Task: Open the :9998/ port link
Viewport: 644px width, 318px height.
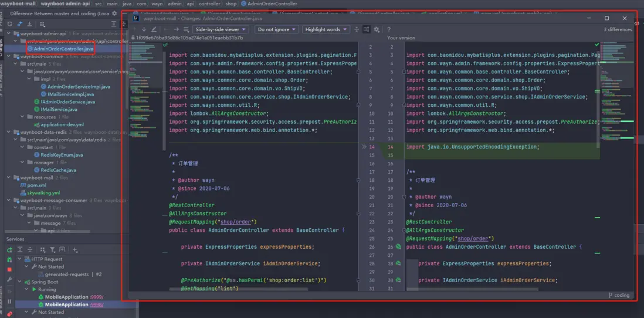Action: point(97,305)
